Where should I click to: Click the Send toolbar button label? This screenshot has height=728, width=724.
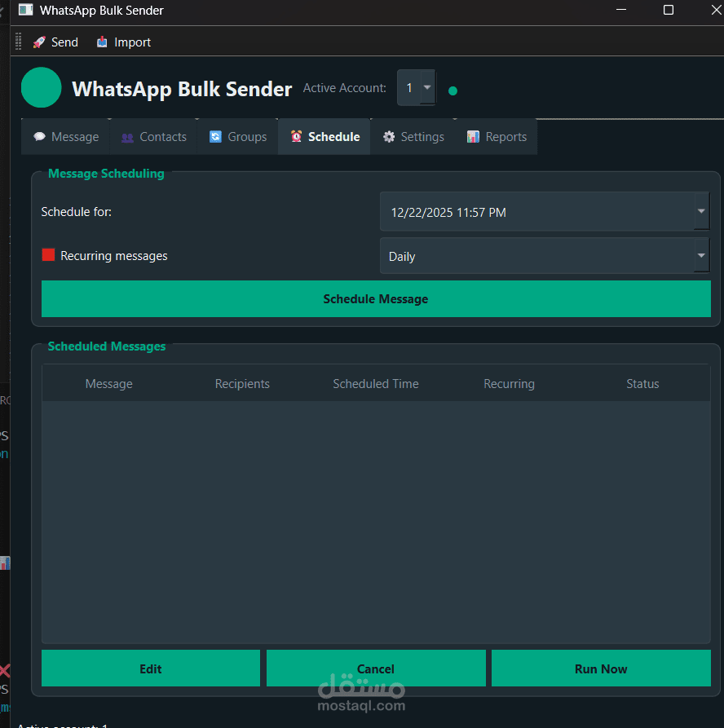click(64, 42)
